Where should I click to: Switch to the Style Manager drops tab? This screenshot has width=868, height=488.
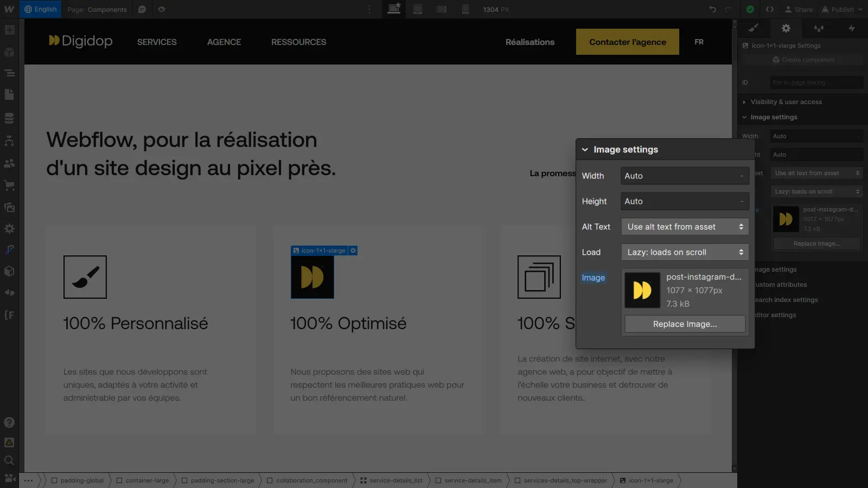[819, 28]
